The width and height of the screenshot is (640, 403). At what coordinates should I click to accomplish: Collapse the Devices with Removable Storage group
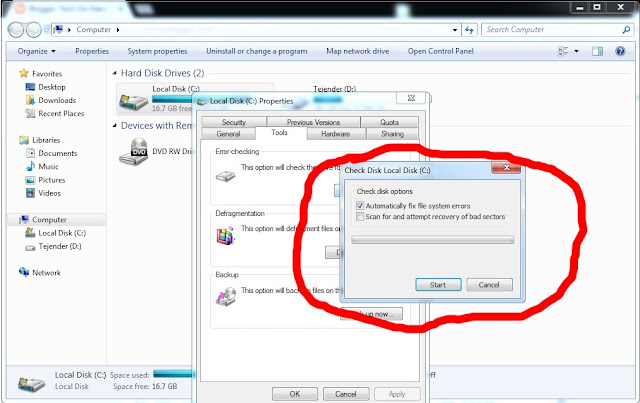(115, 126)
